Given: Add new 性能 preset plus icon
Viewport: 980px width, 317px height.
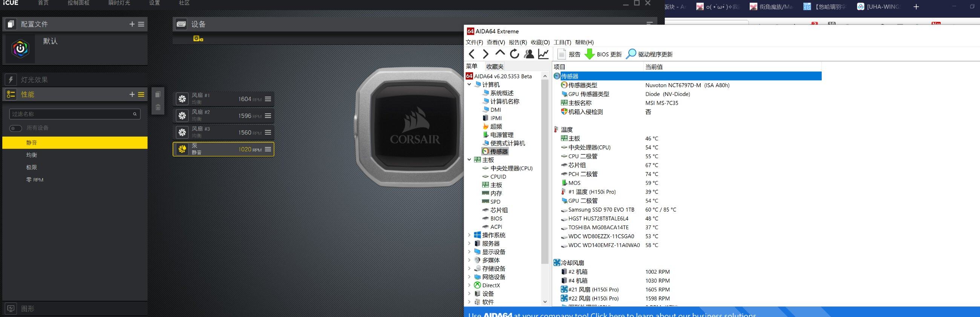Looking at the screenshot, I should (x=132, y=94).
